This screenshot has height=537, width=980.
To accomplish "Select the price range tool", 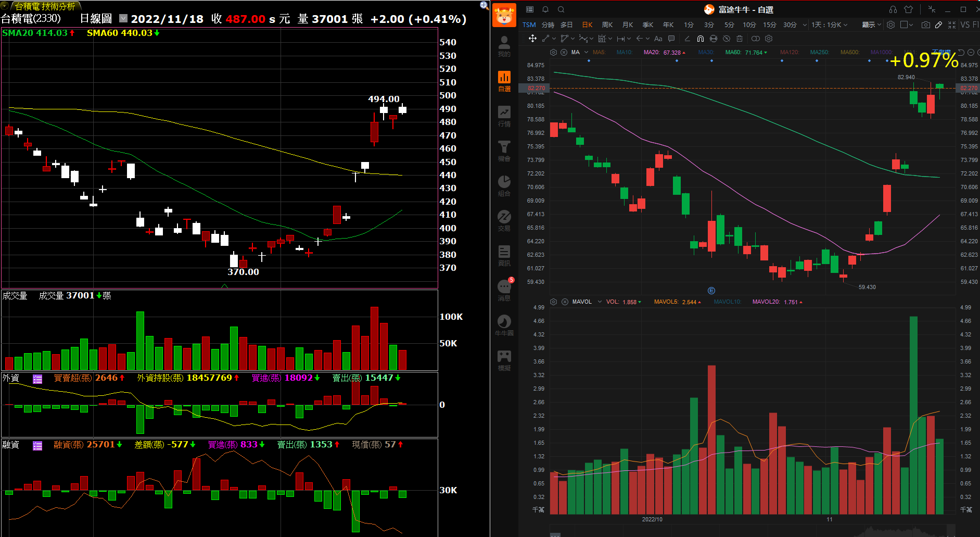I will click(621, 39).
